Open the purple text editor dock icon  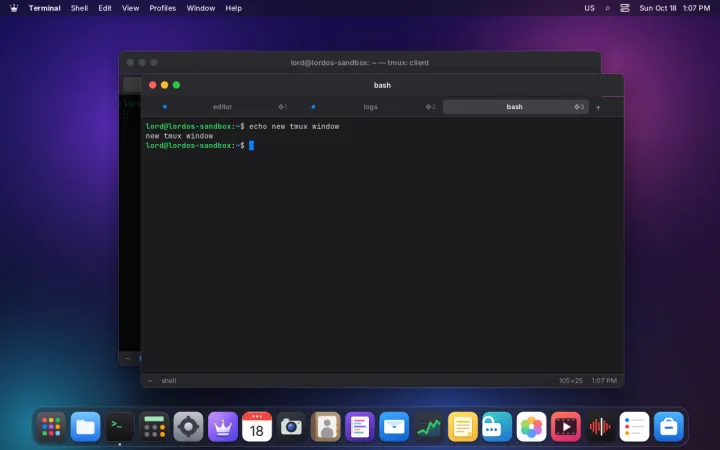360,427
